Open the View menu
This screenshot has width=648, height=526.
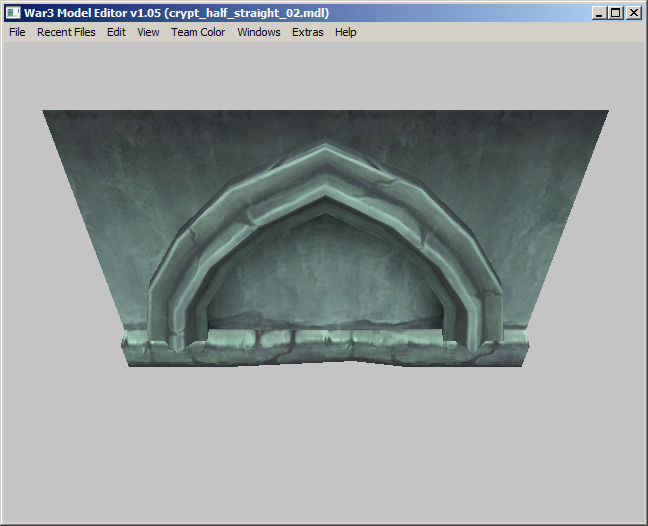click(x=148, y=32)
